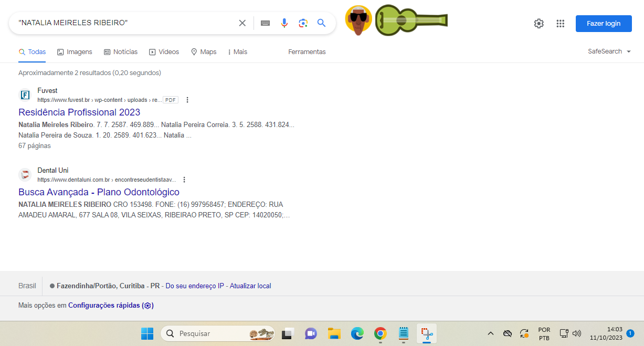Focus the Google search input field
This screenshot has width=644, height=346.
(x=125, y=23)
